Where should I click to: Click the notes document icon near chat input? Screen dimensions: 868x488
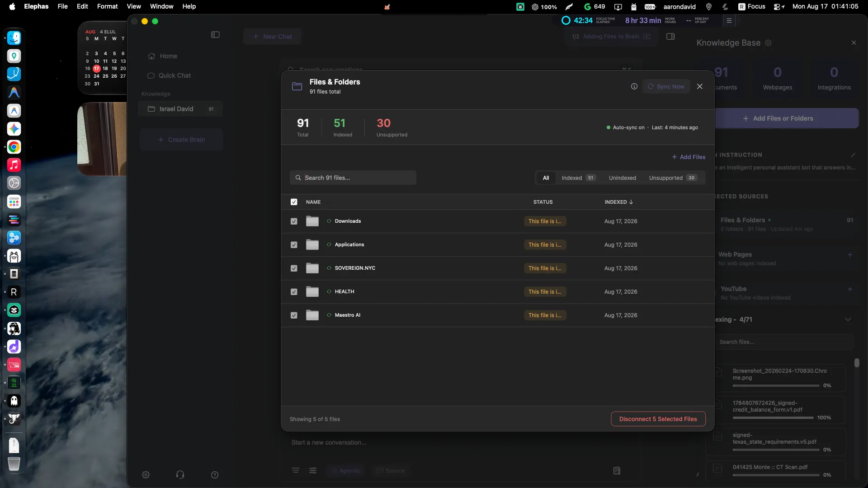(x=617, y=470)
